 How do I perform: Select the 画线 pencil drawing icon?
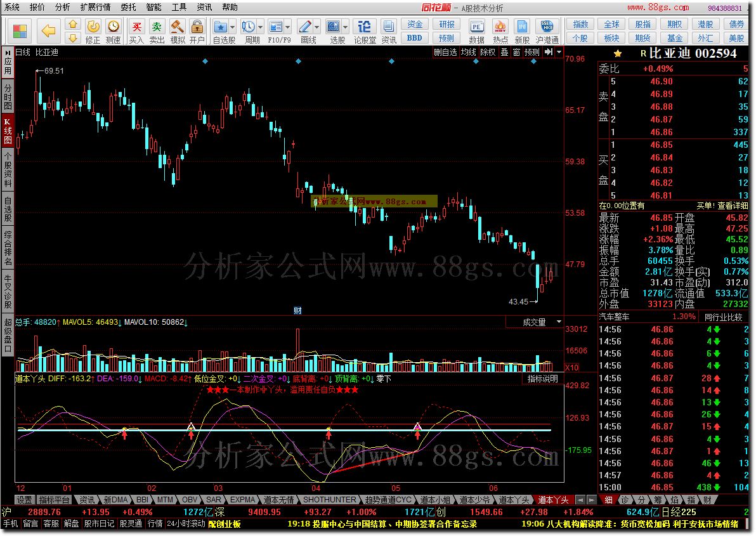click(304, 27)
